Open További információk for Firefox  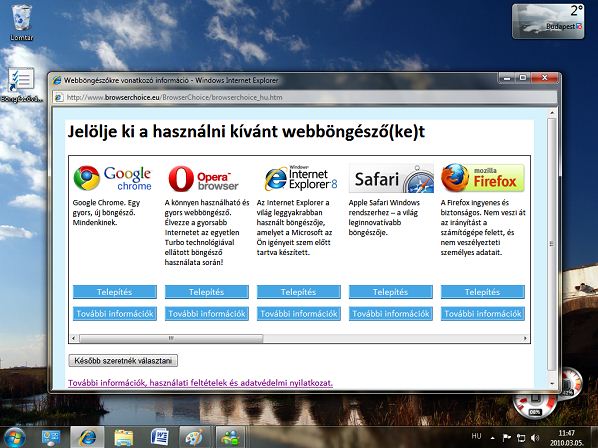coord(482,314)
